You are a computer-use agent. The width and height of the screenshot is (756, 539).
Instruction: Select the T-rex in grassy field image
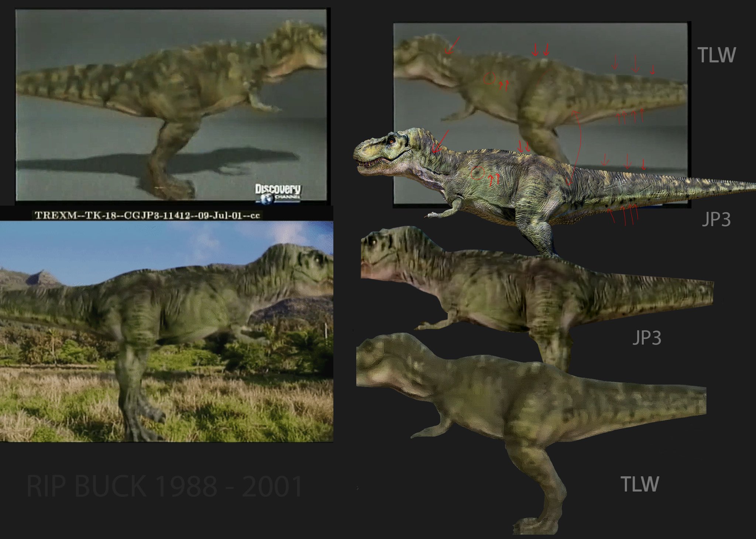pyautogui.click(x=166, y=331)
